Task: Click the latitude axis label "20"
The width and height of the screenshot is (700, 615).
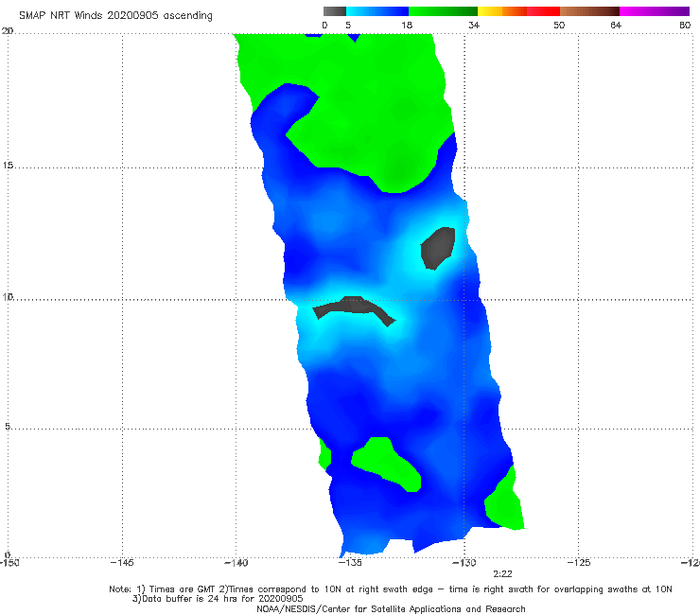Action: coord(8,30)
